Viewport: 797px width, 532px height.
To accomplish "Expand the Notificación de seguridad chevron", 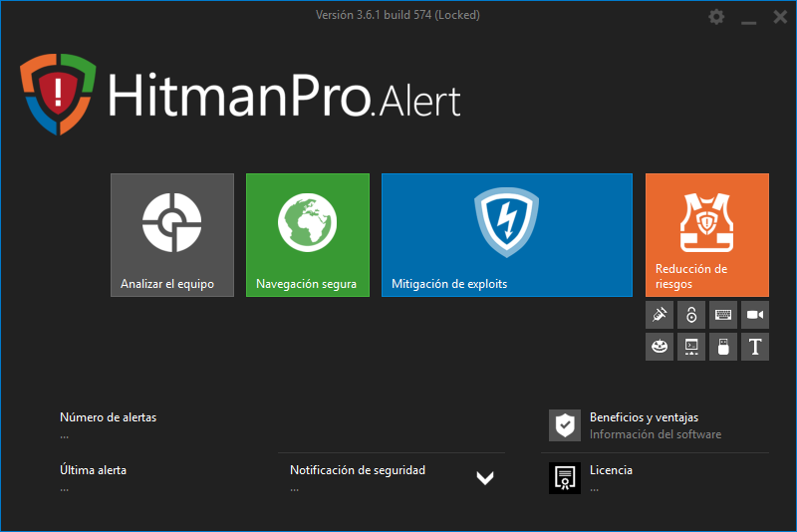I will 485,477.
